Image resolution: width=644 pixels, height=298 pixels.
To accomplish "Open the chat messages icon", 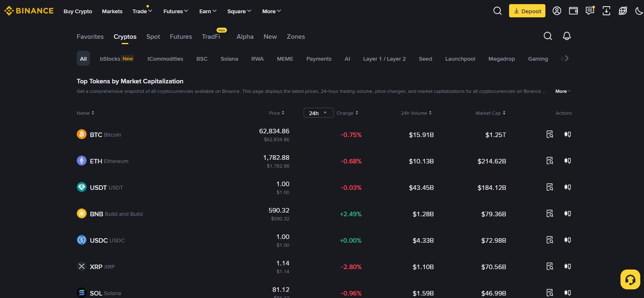I will [x=590, y=11].
